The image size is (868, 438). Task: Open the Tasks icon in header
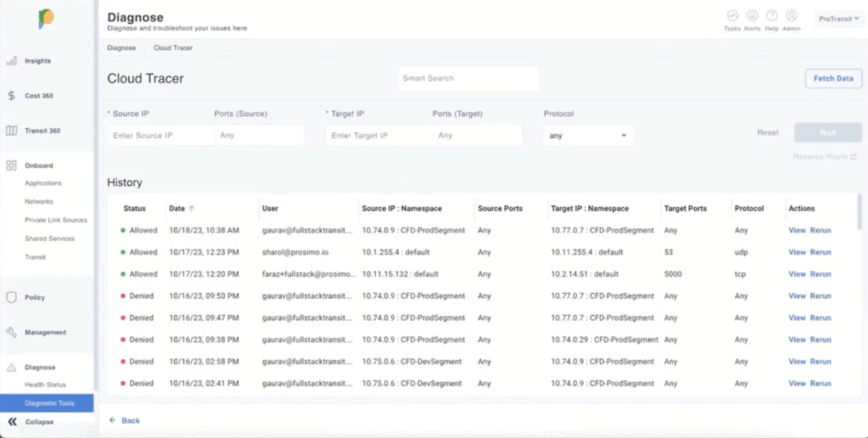point(732,16)
